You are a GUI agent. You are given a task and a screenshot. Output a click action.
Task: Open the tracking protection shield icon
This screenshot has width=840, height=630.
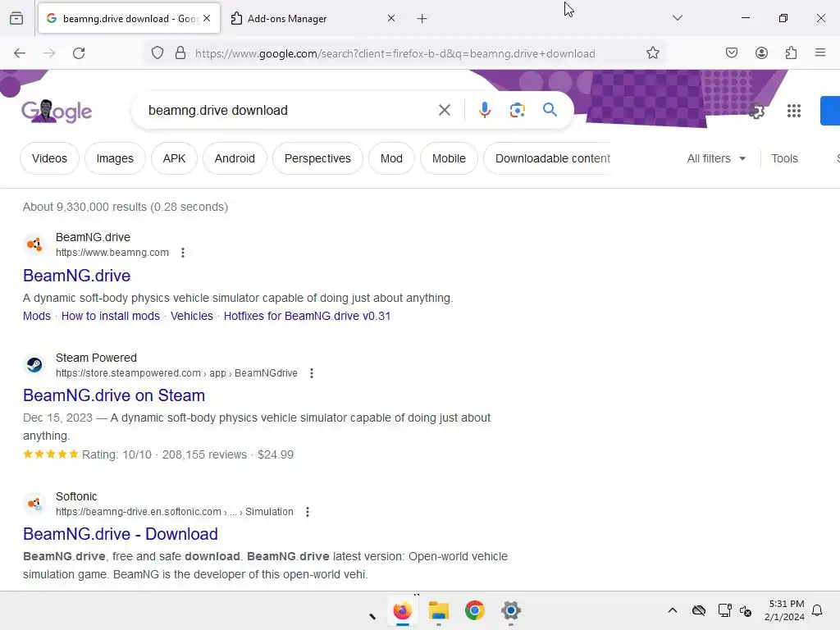pos(157,53)
